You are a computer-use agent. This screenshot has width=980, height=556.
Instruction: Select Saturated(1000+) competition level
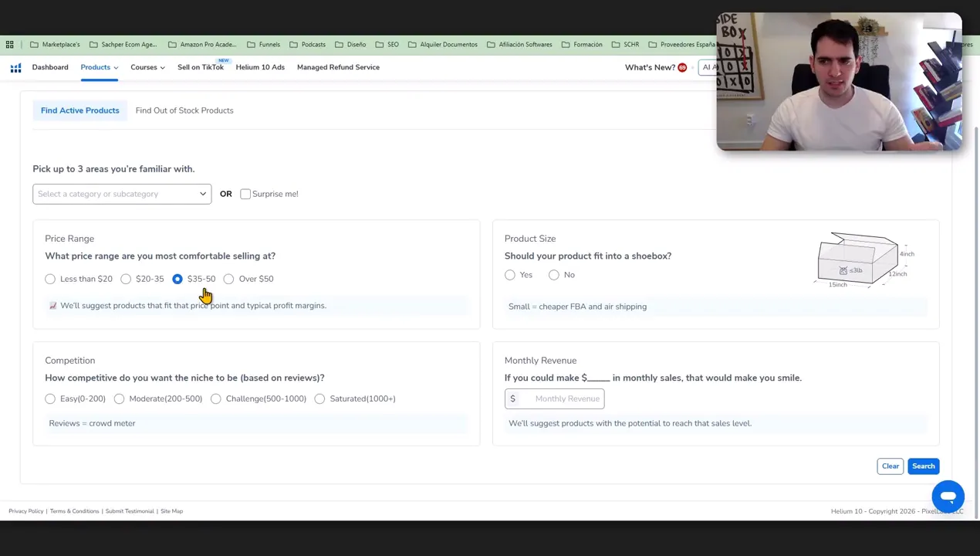(x=319, y=398)
